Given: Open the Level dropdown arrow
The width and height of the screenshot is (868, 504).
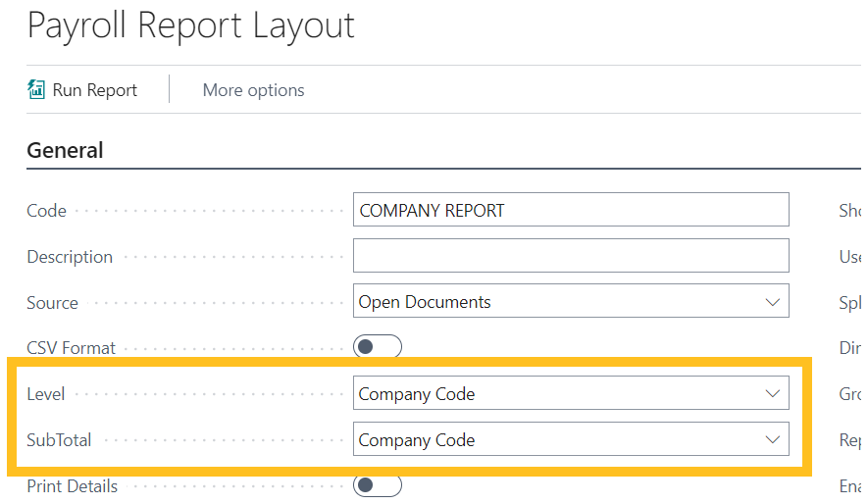Looking at the screenshot, I should 773,394.
